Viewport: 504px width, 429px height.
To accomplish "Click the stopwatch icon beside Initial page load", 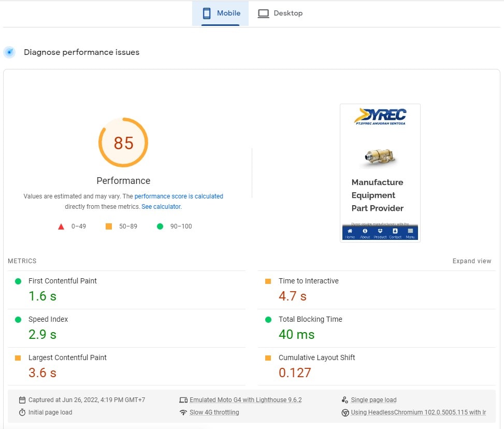I will pos(22,412).
